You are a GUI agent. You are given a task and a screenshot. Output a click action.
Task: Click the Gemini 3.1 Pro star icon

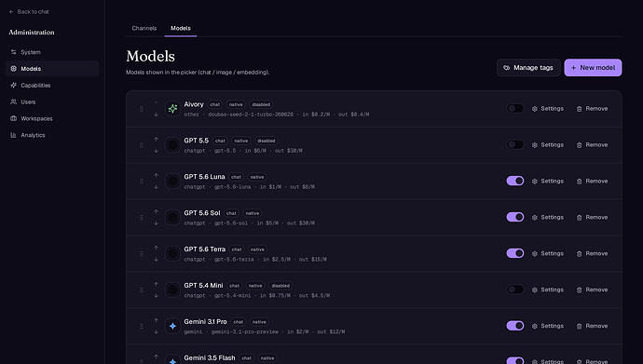click(x=172, y=326)
